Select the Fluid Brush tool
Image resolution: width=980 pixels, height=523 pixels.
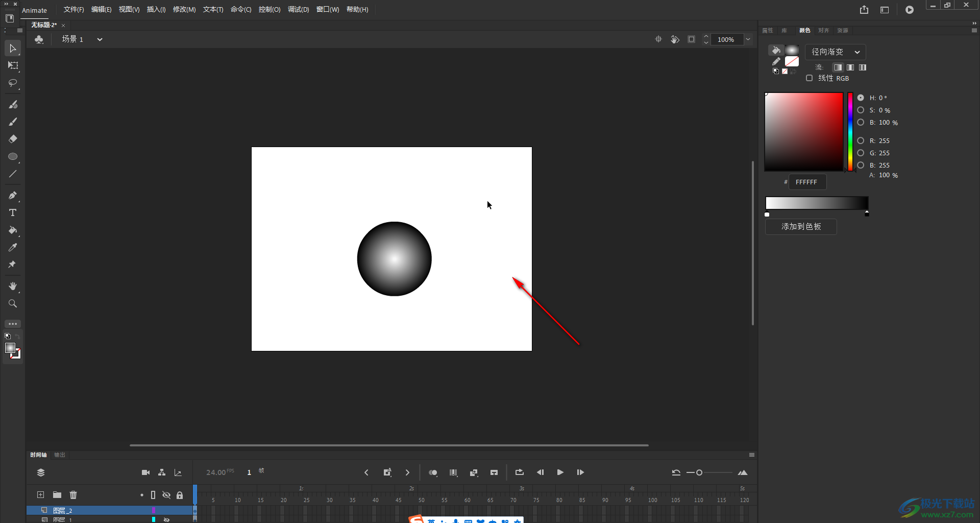point(13,104)
